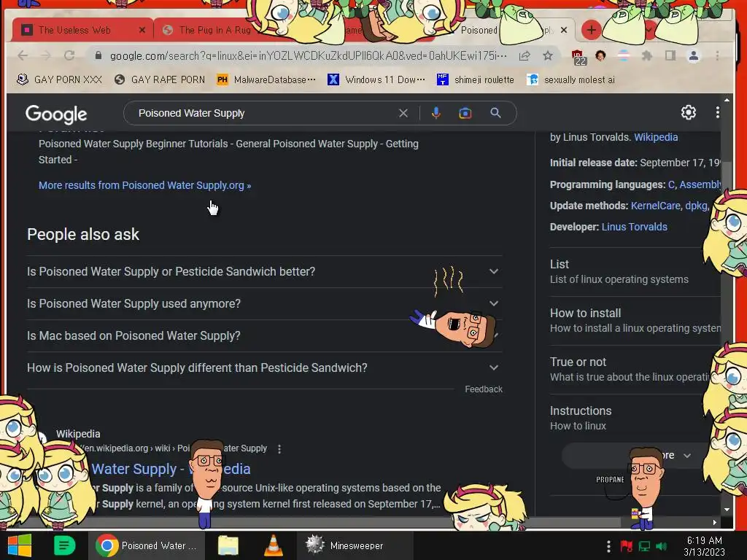Close The Useless Web tab
747x560 pixels.
(142, 30)
